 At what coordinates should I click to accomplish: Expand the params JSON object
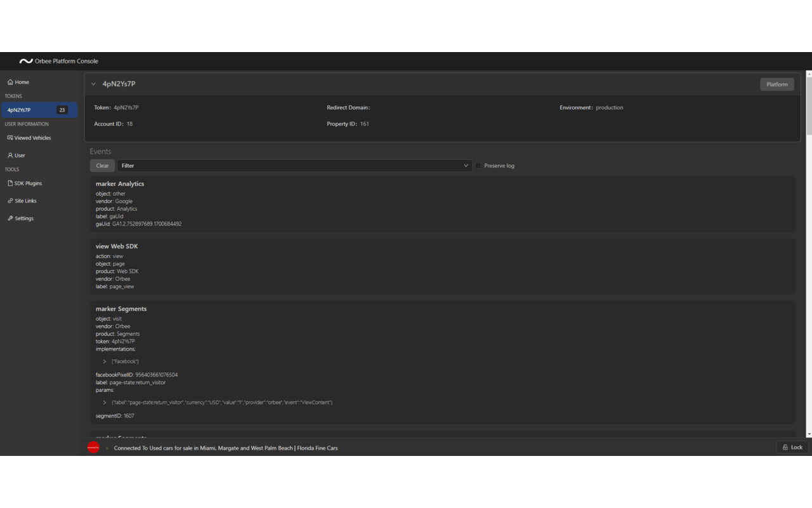click(x=104, y=402)
